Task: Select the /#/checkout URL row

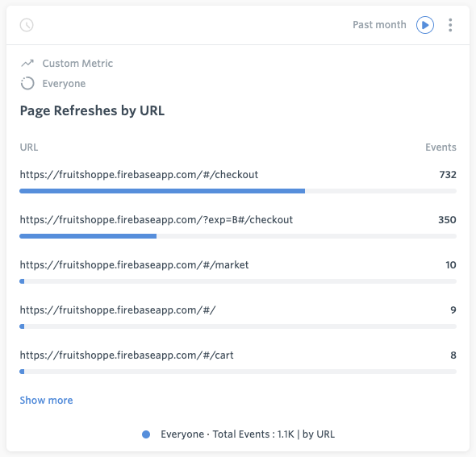Action: [238, 181]
